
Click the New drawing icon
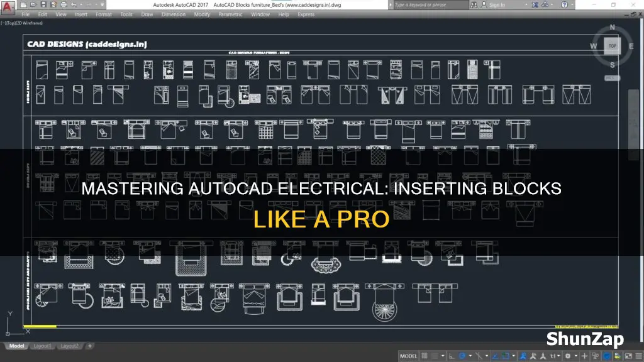(x=23, y=5)
